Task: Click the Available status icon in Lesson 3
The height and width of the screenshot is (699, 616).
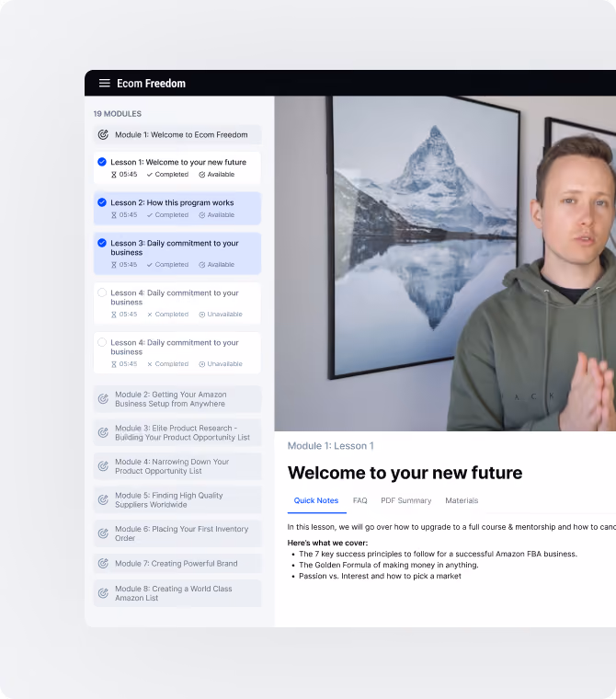Action: pos(202,265)
